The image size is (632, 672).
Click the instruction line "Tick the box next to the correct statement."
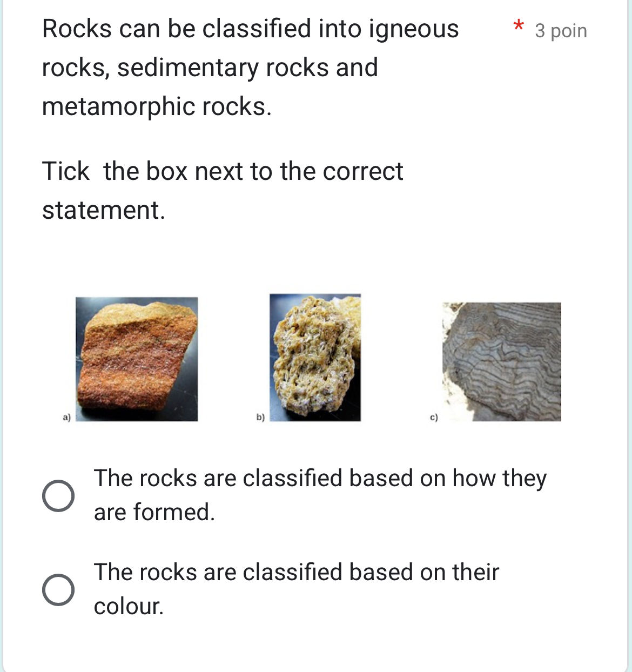coord(223,188)
